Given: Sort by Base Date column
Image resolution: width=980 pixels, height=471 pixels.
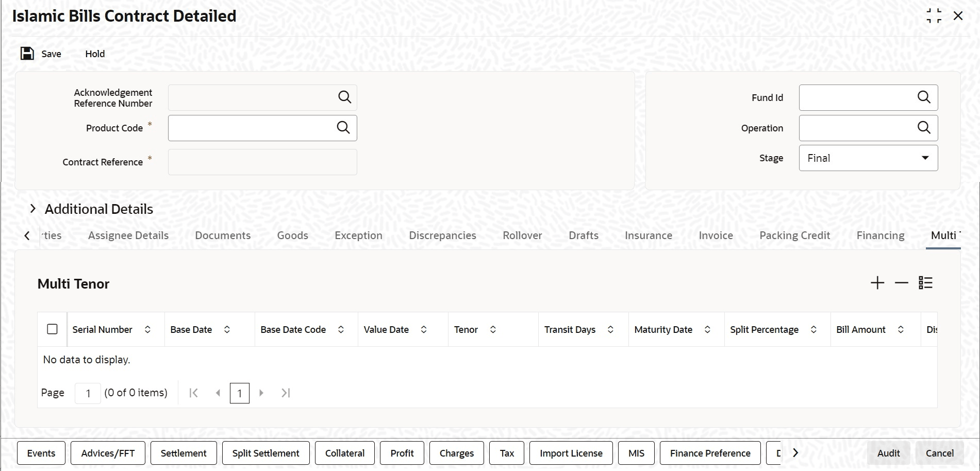Looking at the screenshot, I should coord(227,329).
